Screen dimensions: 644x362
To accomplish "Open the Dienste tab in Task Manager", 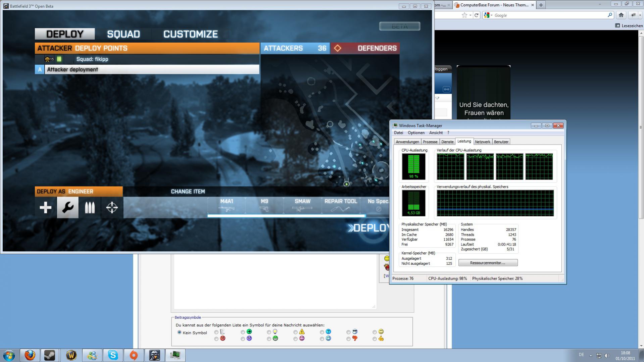I will [447, 142].
